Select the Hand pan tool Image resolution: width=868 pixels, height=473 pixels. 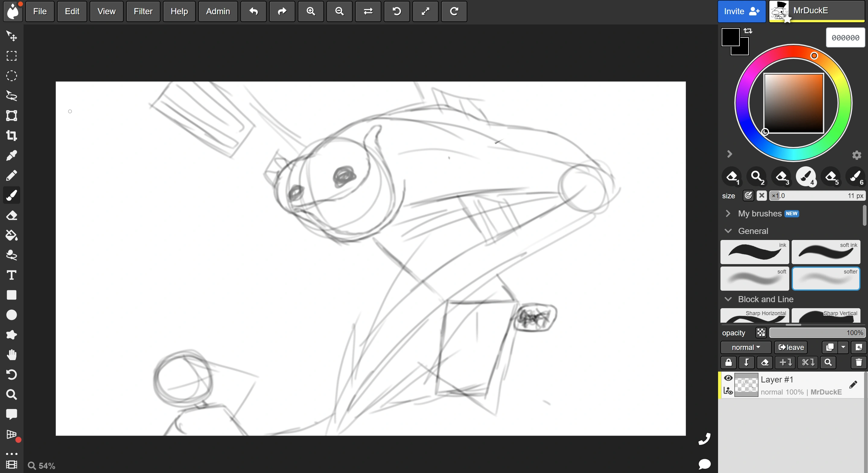(x=12, y=354)
